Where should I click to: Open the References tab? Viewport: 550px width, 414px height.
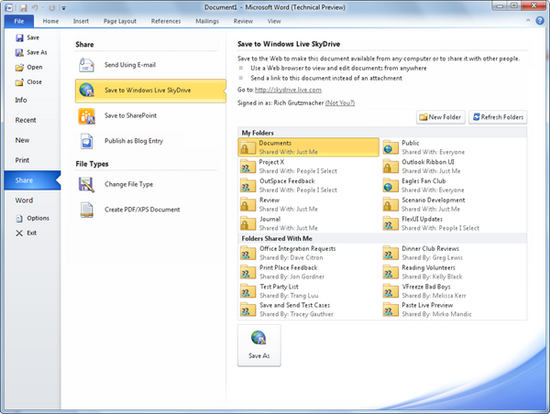(166, 21)
